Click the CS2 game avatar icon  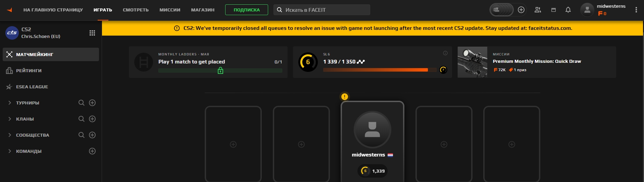tap(12, 33)
